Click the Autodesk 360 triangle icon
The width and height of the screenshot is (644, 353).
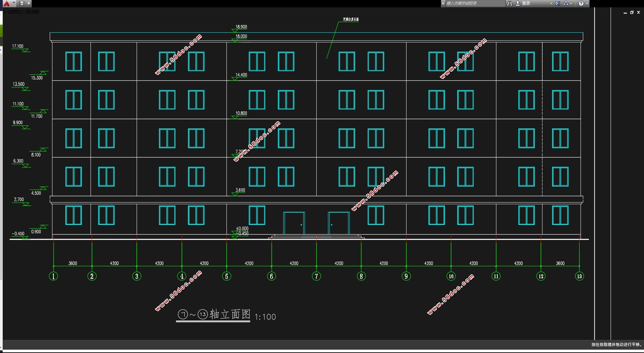coord(566,3)
